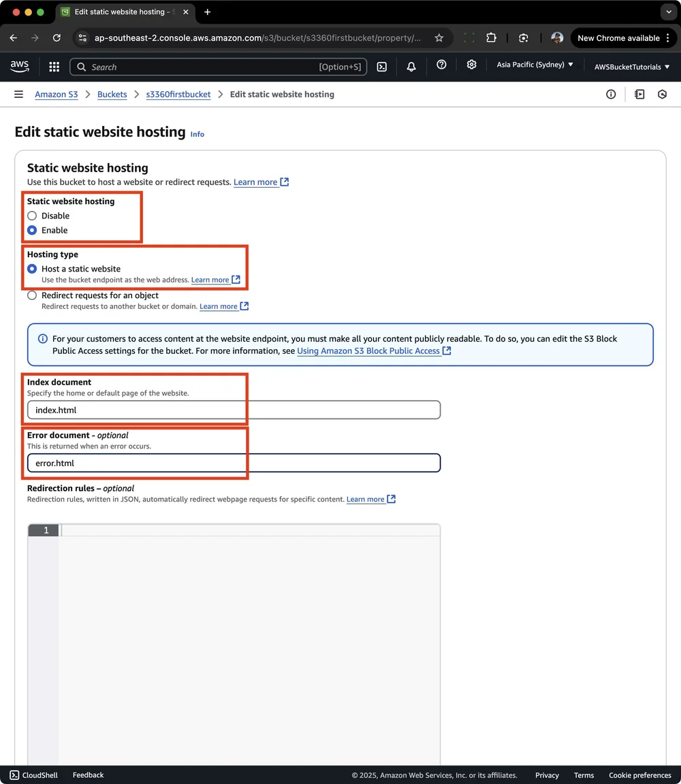Reload the page in Chrome
Screen dimensions: 681x784
[x=57, y=38]
